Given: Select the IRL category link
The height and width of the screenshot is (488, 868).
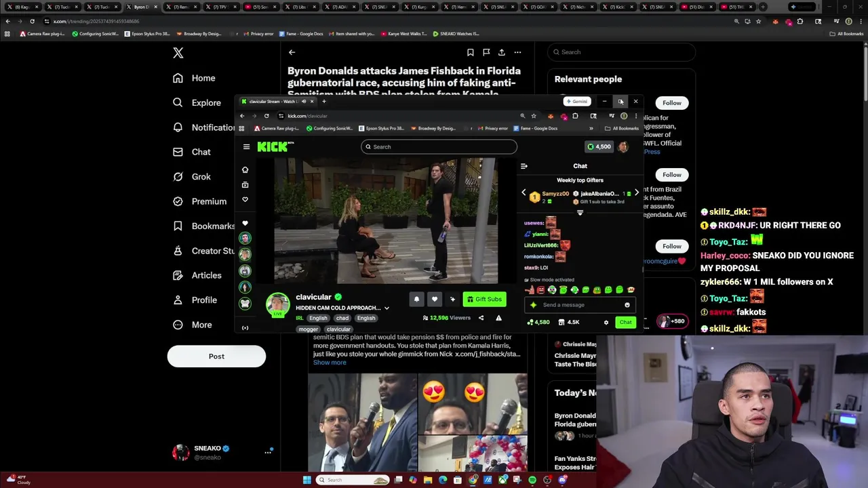Looking at the screenshot, I should pos(300,318).
